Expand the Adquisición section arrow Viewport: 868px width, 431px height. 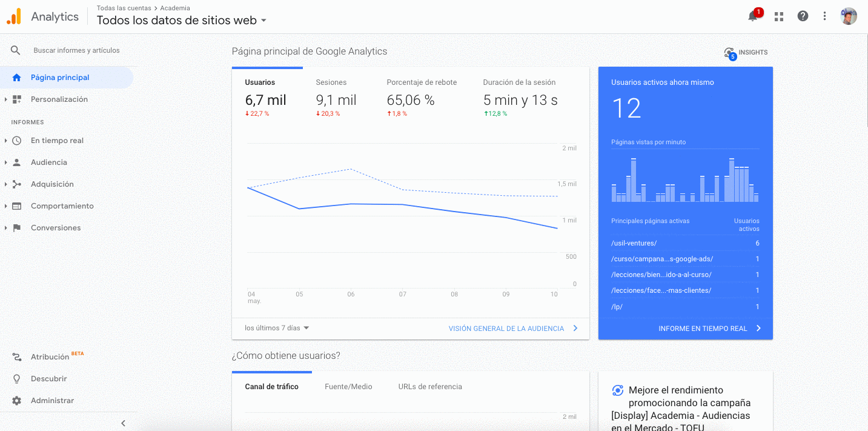[x=5, y=184]
